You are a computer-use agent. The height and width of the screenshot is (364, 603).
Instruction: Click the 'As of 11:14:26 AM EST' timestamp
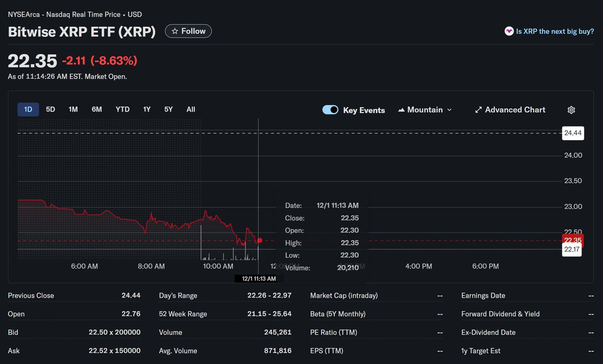[x=67, y=77]
